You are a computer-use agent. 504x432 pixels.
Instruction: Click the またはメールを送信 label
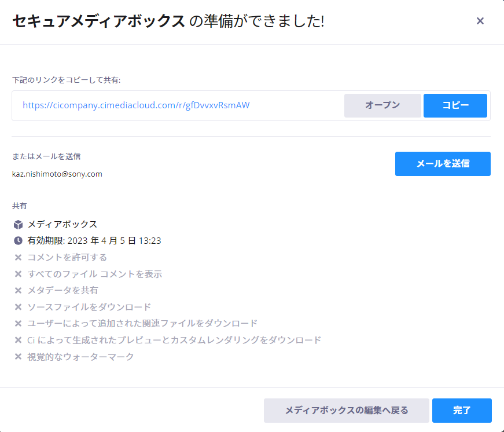[x=46, y=156]
